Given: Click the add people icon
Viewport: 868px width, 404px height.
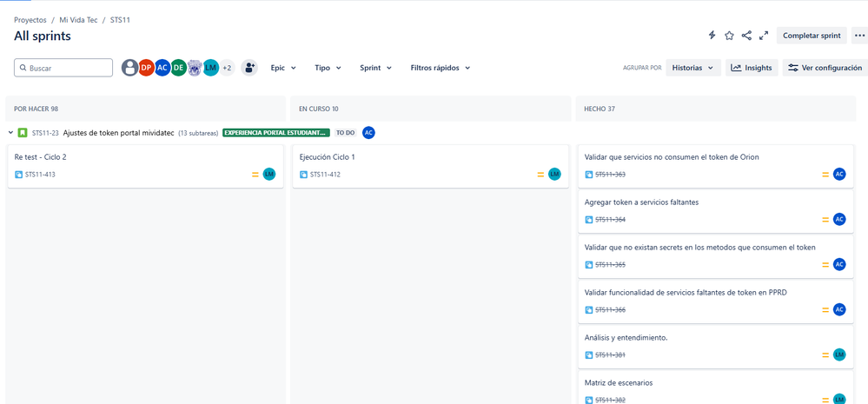Looking at the screenshot, I should point(249,68).
